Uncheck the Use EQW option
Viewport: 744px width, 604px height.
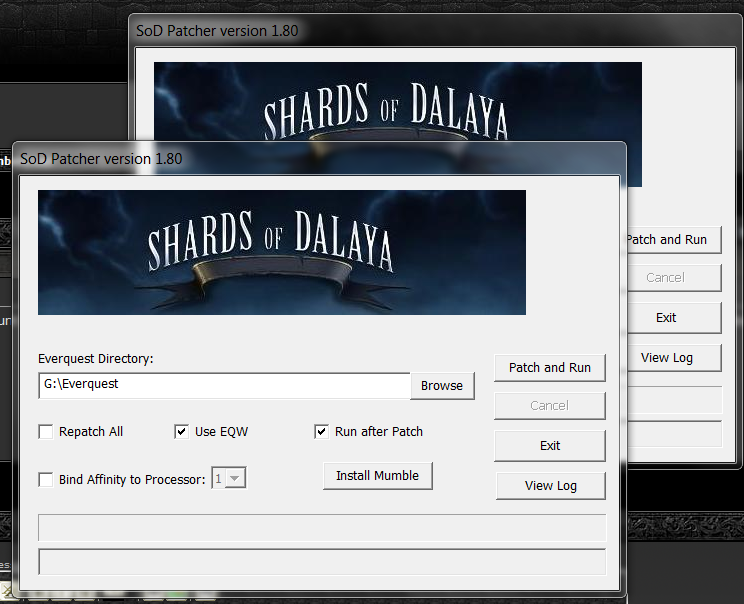point(182,432)
